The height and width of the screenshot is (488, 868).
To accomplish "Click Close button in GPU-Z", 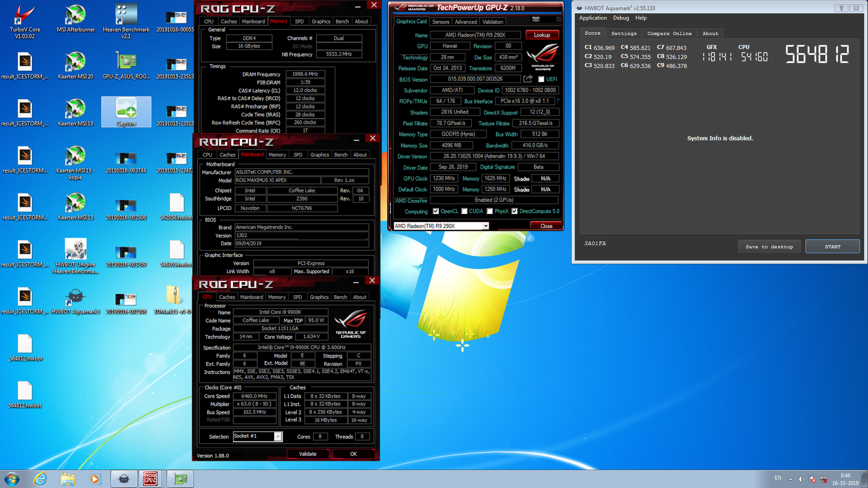I will click(546, 226).
